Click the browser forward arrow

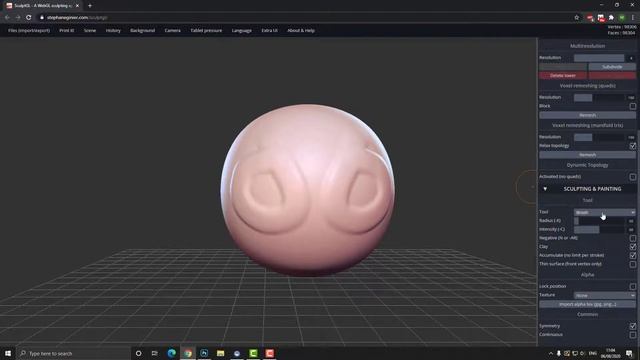pos(18,18)
